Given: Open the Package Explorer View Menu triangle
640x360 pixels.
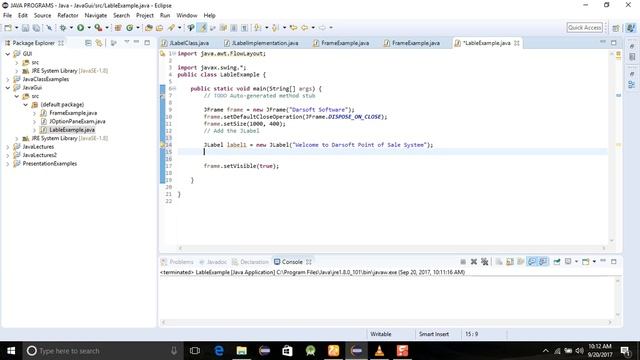Looking at the screenshot, I should 127,42.
